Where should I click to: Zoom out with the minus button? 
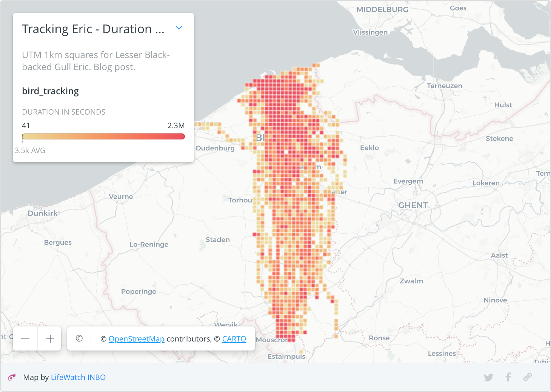pyautogui.click(x=25, y=338)
